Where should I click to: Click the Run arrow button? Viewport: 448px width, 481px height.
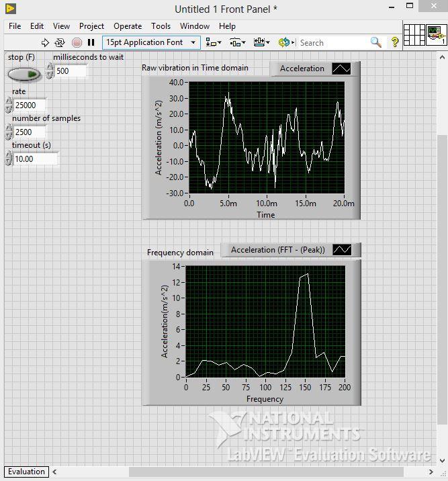(45, 42)
